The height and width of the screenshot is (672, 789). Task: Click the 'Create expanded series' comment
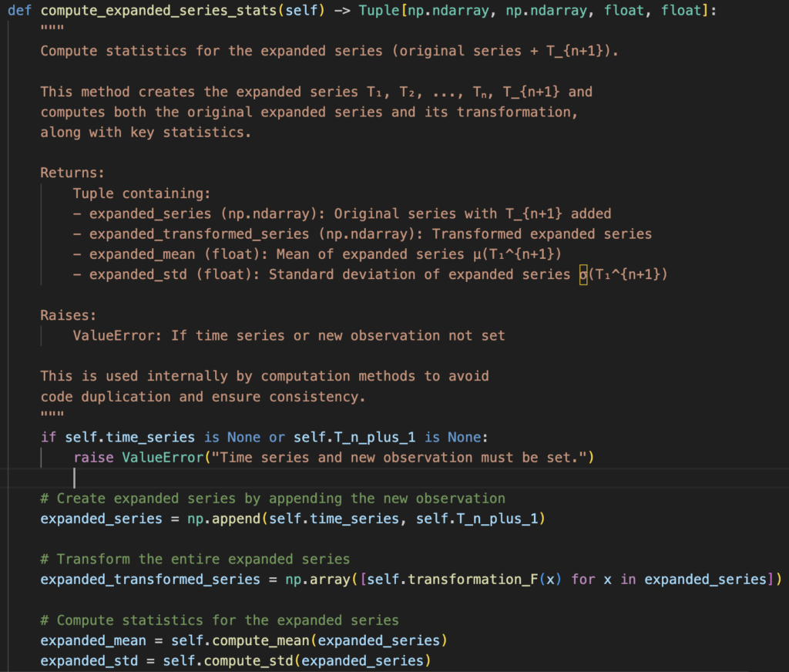click(x=273, y=499)
